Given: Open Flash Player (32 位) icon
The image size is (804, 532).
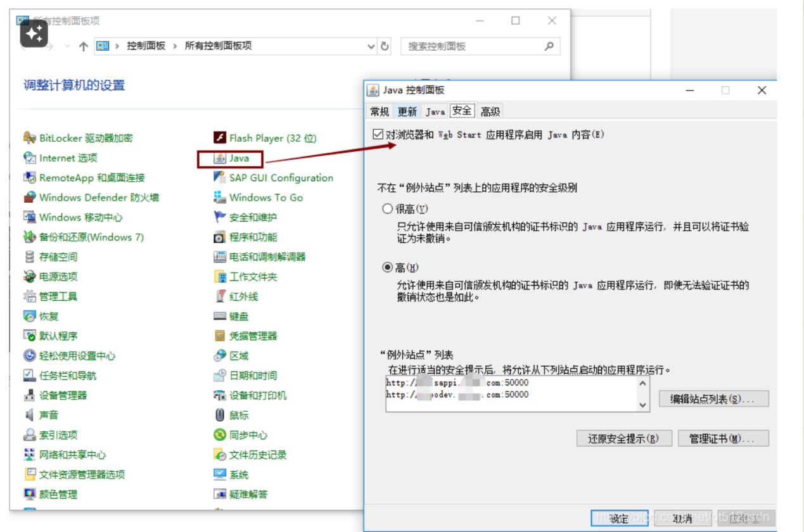Looking at the screenshot, I should [220, 138].
